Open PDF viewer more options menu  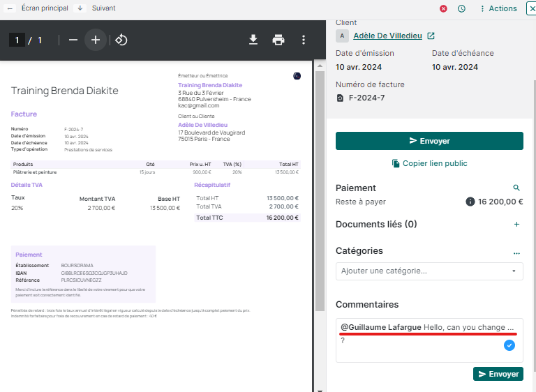point(303,40)
